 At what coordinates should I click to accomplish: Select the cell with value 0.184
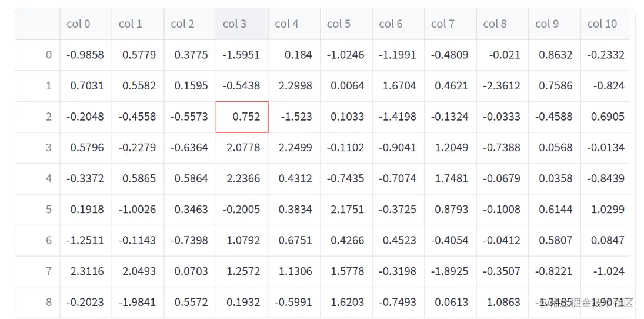(295, 55)
